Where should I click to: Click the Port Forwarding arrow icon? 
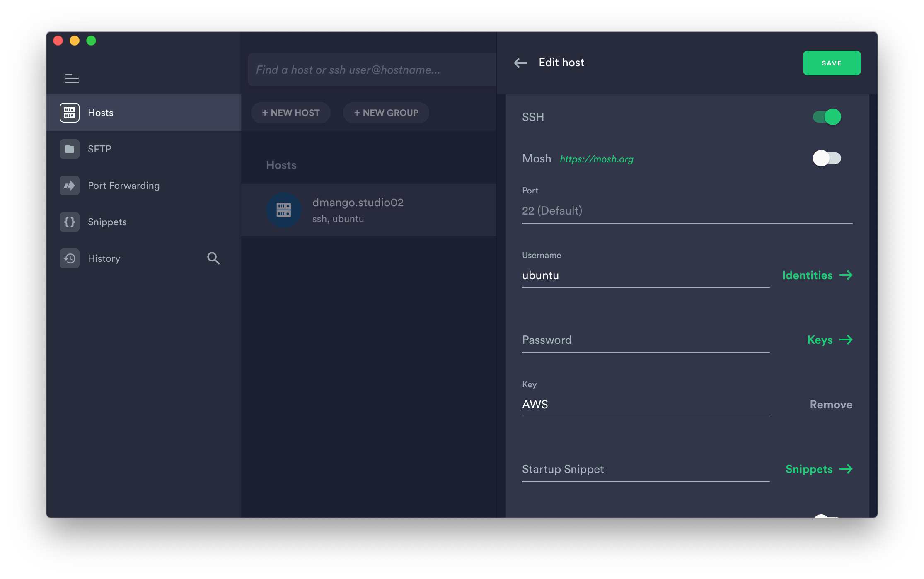tap(70, 186)
